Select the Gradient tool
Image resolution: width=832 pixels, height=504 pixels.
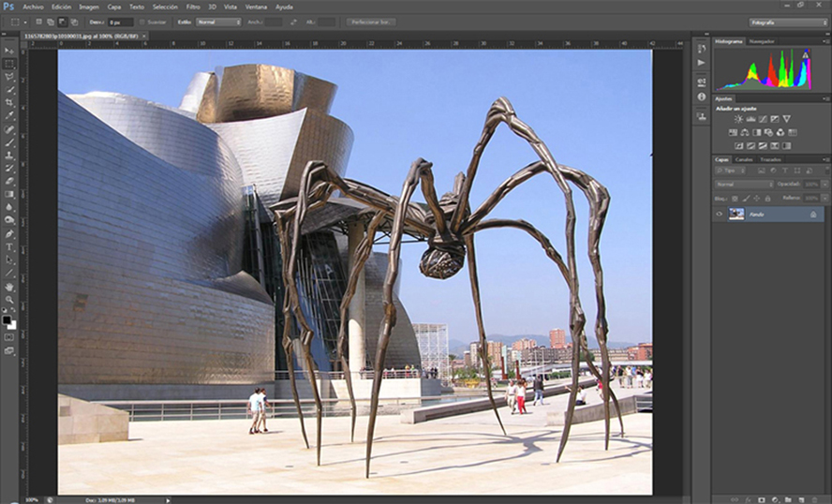[x=9, y=195]
